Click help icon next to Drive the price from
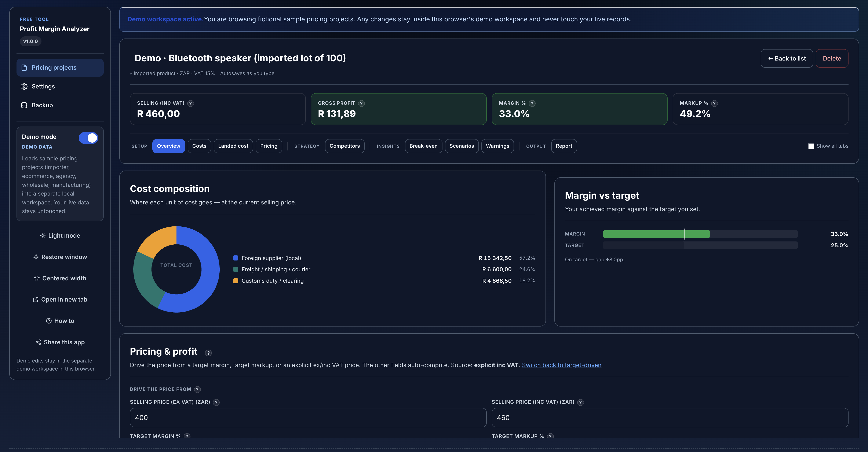Viewport: 868px width, 452px height. 197,390
